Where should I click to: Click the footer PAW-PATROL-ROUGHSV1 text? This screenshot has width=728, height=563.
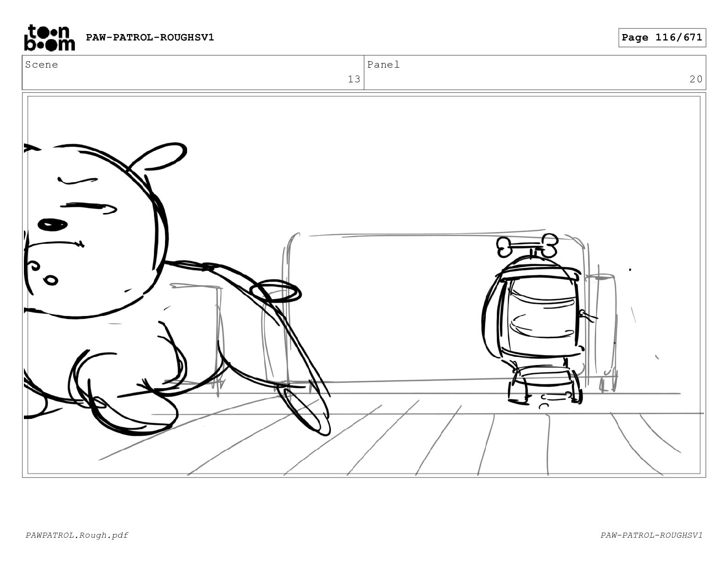(x=651, y=535)
